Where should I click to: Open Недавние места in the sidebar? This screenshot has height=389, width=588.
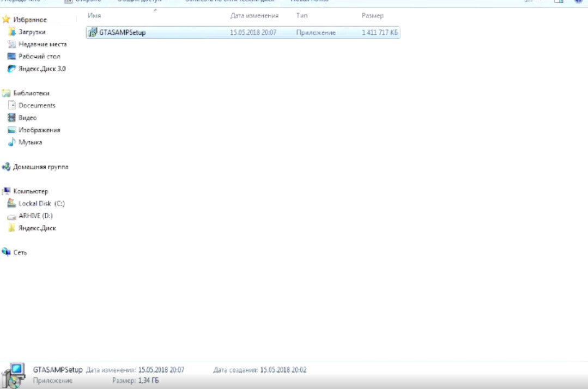click(x=43, y=44)
